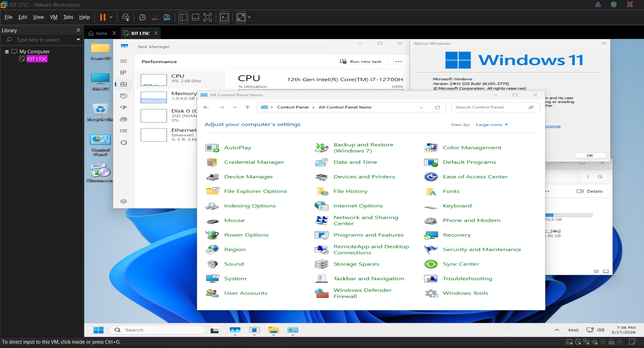The height and width of the screenshot is (348, 644).
Task: Open Task Manager hamburger navigation menu
Action: tap(123, 61)
